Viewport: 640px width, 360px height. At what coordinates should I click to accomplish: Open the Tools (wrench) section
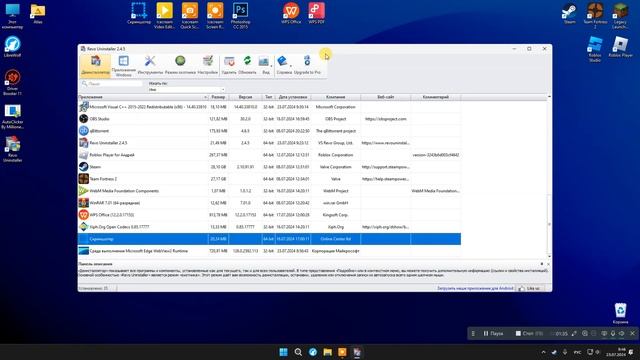pos(150,65)
